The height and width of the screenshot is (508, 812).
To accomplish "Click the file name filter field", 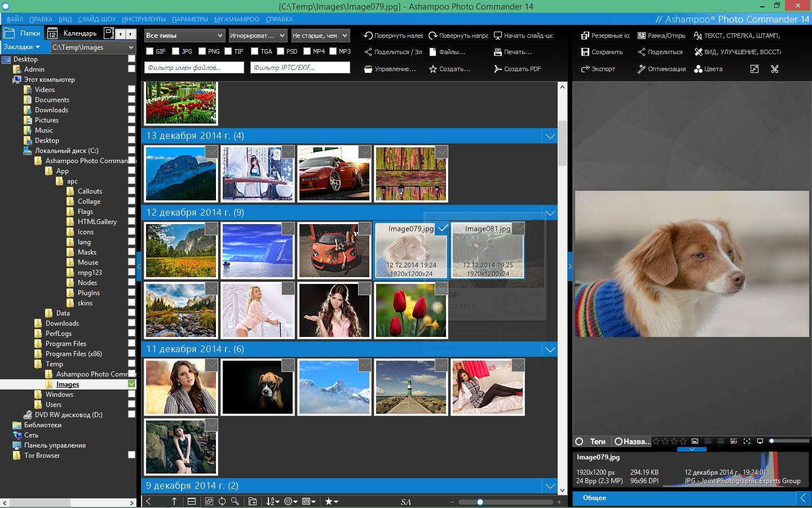I will [194, 68].
